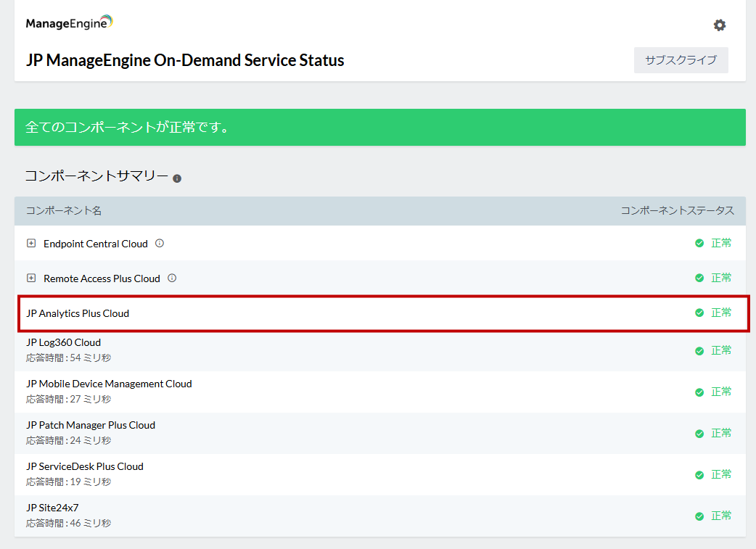Click green status check for JP Site24x7

click(699, 516)
